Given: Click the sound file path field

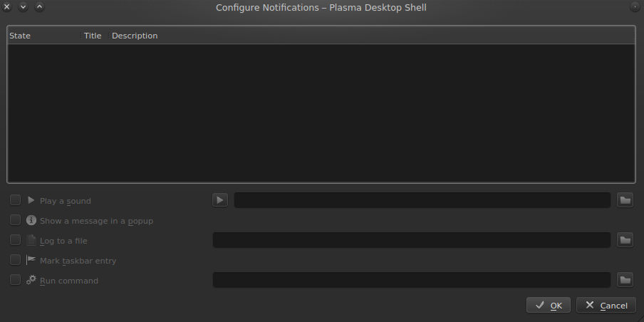Looking at the screenshot, I should (x=422, y=200).
